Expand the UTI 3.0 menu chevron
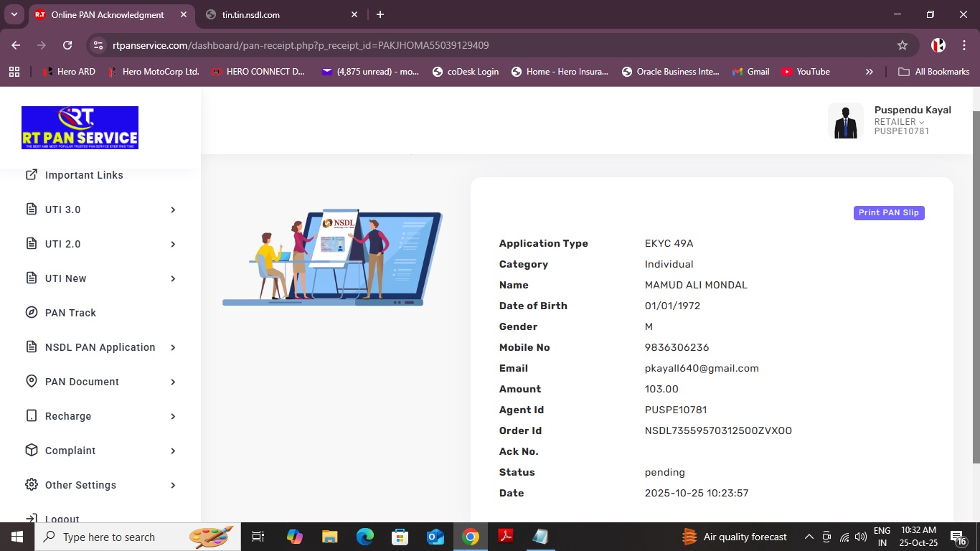The height and width of the screenshot is (551, 980). [x=173, y=209]
